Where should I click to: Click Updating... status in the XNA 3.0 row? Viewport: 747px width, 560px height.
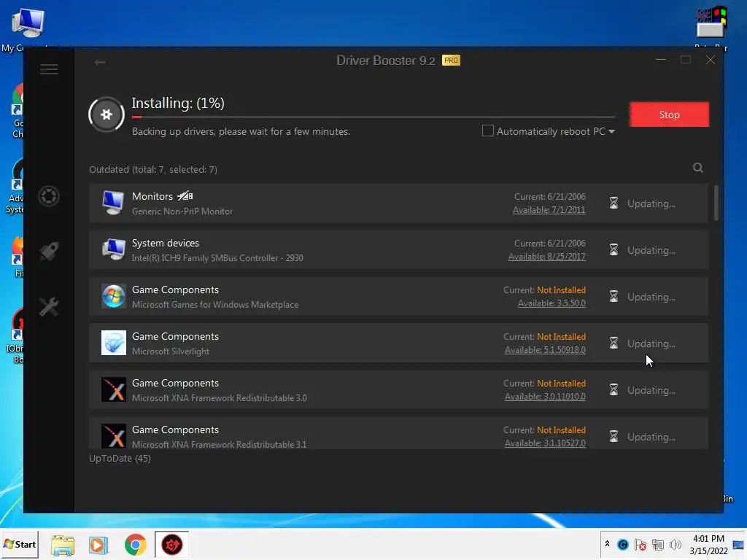coord(651,391)
